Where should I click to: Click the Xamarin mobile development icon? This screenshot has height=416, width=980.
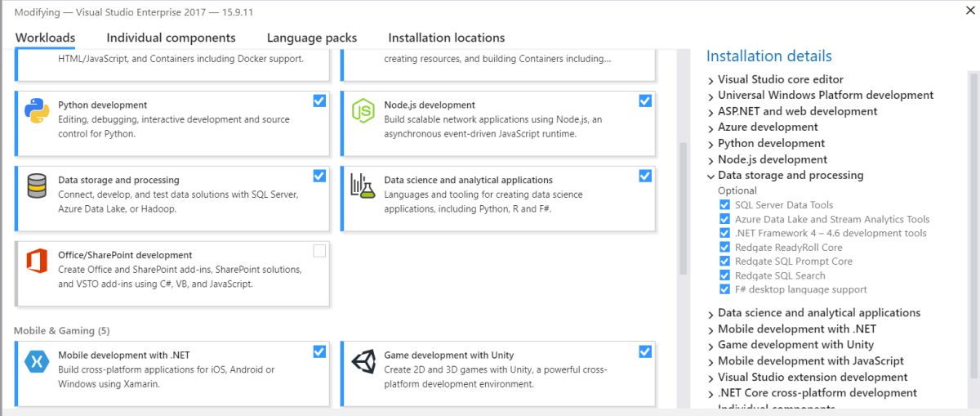click(37, 361)
